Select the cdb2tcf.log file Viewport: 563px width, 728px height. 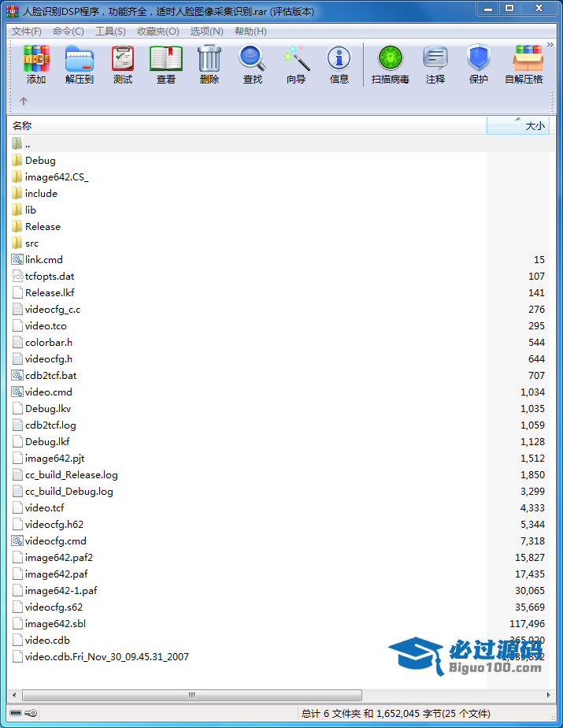pos(281,425)
